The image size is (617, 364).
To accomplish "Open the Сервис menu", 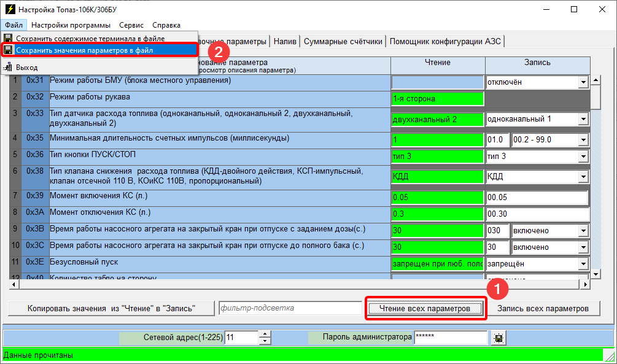I will [131, 25].
